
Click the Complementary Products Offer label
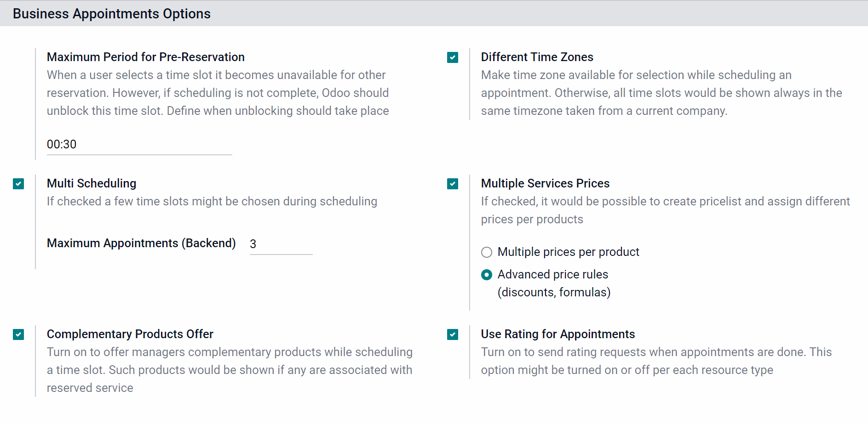coord(130,334)
